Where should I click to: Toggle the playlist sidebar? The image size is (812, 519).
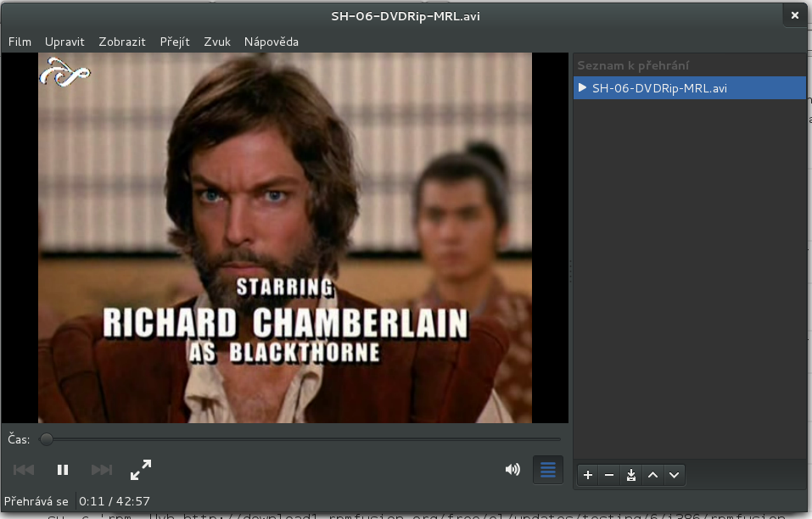click(548, 469)
